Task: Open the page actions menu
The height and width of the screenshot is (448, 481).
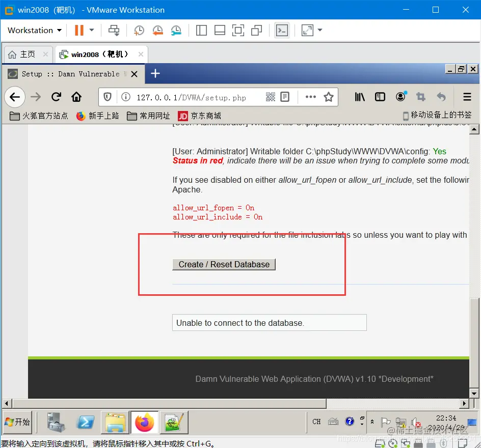Action: pyautogui.click(x=310, y=97)
